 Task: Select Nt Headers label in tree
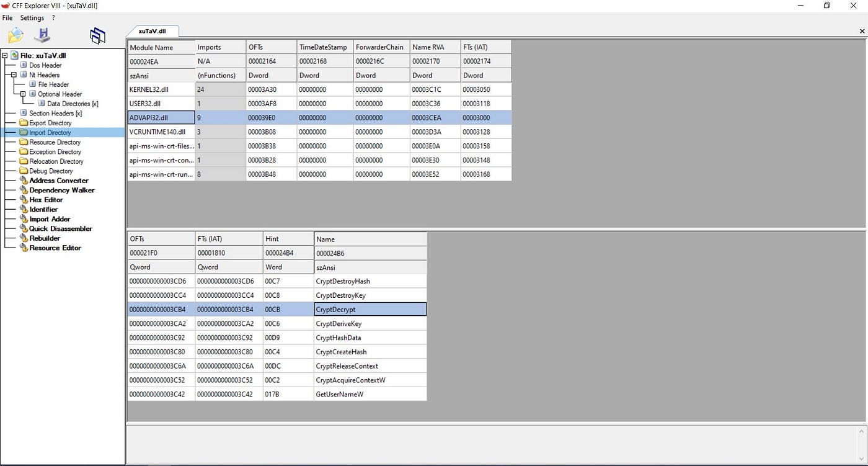tap(45, 74)
